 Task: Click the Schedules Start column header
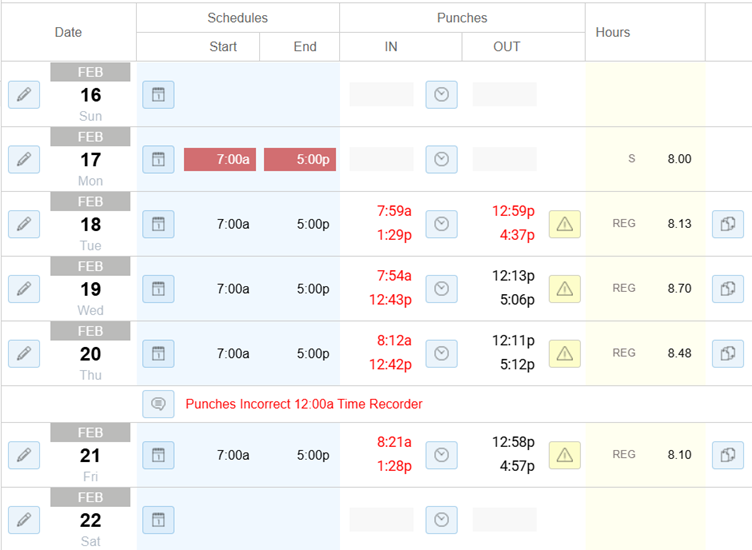[x=223, y=47]
